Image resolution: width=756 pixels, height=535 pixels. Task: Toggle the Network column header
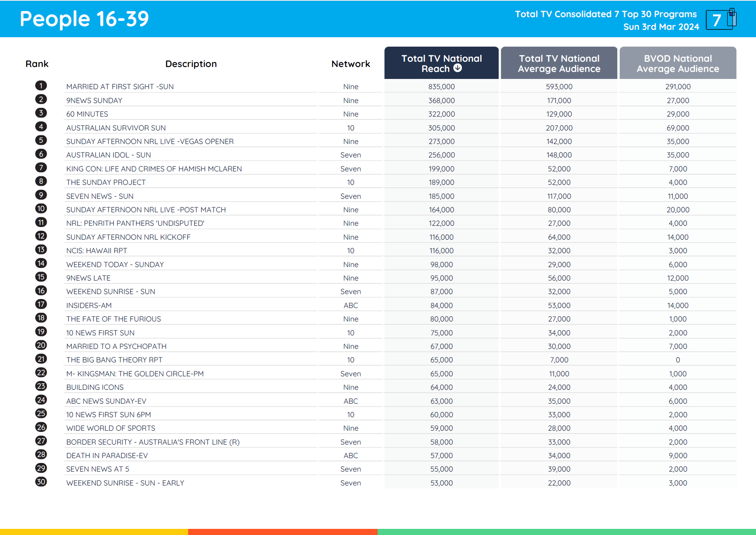tap(351, 64)
